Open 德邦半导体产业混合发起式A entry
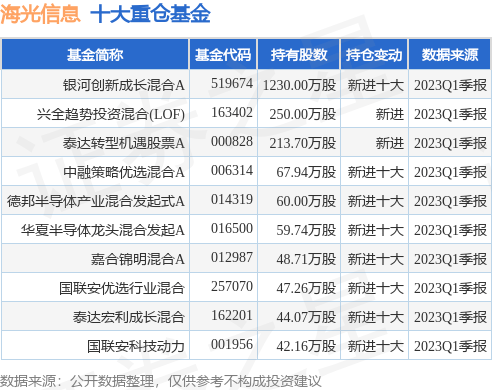The width and height of the screenshot is (492, 390). pos(96,201)
